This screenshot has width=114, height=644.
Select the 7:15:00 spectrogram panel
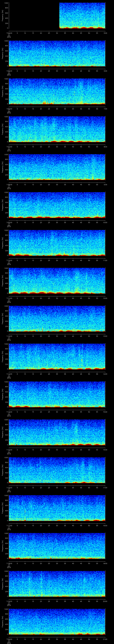[57, 432]
